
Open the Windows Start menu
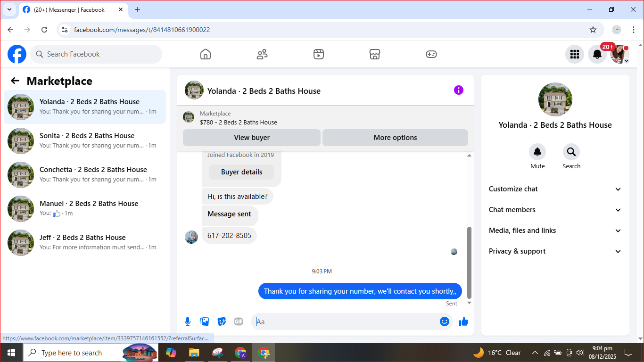coord(11,353)
